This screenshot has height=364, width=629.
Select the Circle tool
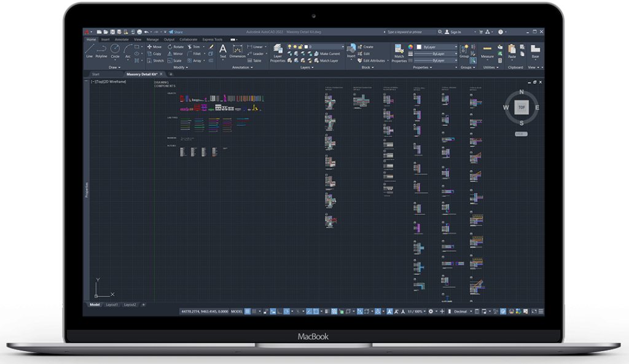pos(115,51)
